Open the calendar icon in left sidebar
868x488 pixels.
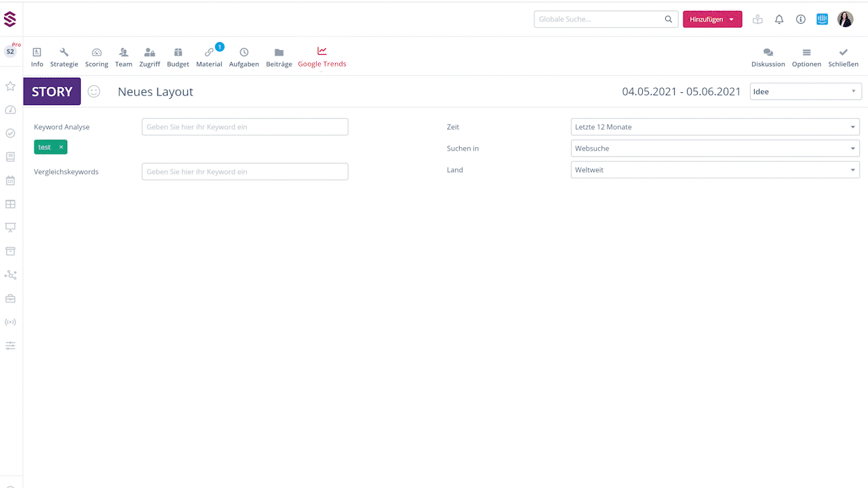10,180
